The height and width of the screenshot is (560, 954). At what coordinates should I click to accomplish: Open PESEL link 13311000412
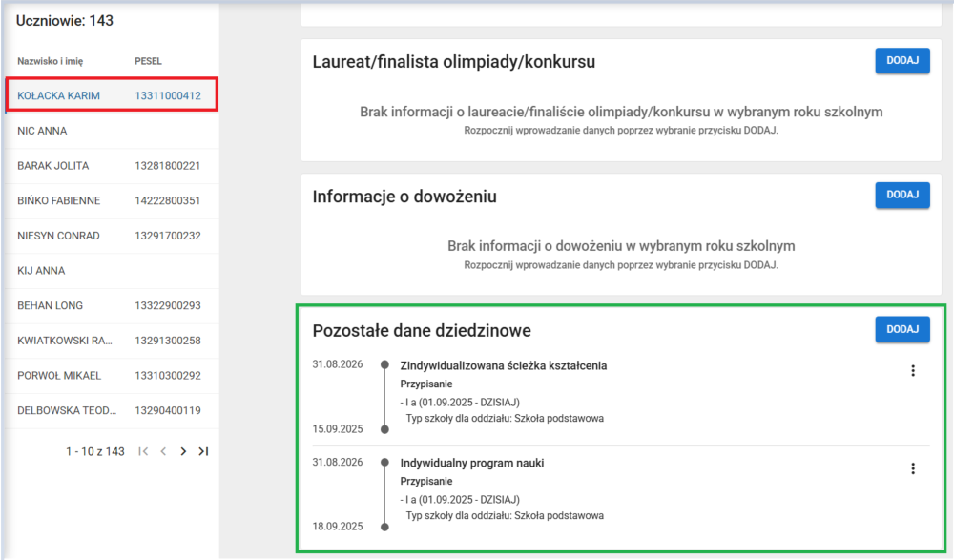click(x=167, y=94)
